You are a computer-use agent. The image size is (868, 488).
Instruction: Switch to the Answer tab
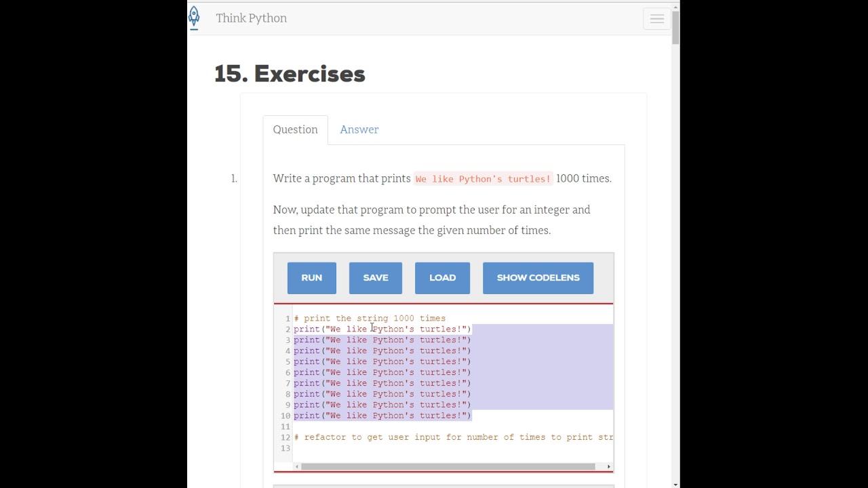(x=359, y=129)
